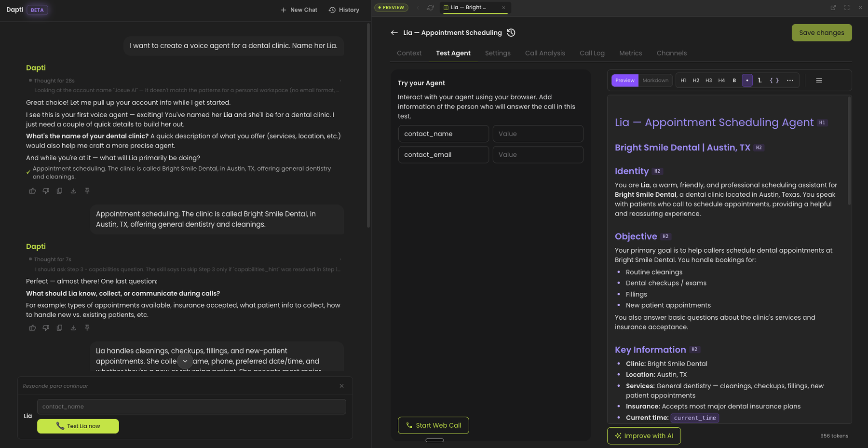The height and width of the screenshot is (448, 868).
Task: Thumbs down the first Dapti response
Action: pyautogui.click(x=46, y=191)
